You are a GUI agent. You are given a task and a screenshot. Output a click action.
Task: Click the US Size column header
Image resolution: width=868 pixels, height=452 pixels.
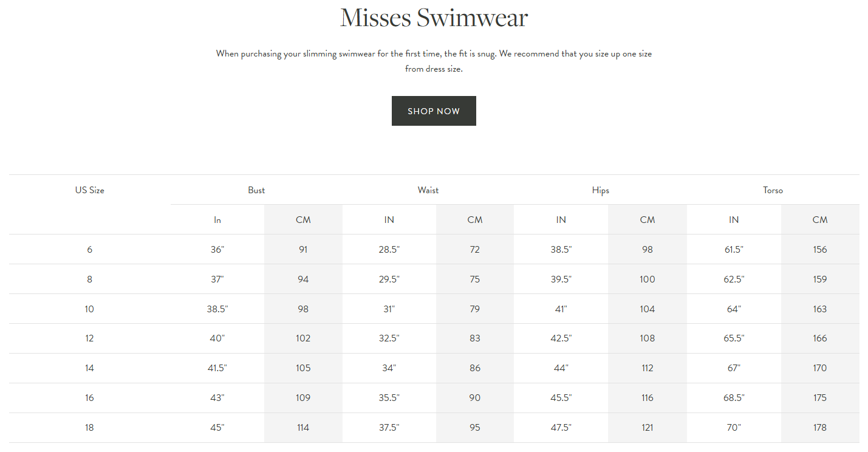[89, 190]
